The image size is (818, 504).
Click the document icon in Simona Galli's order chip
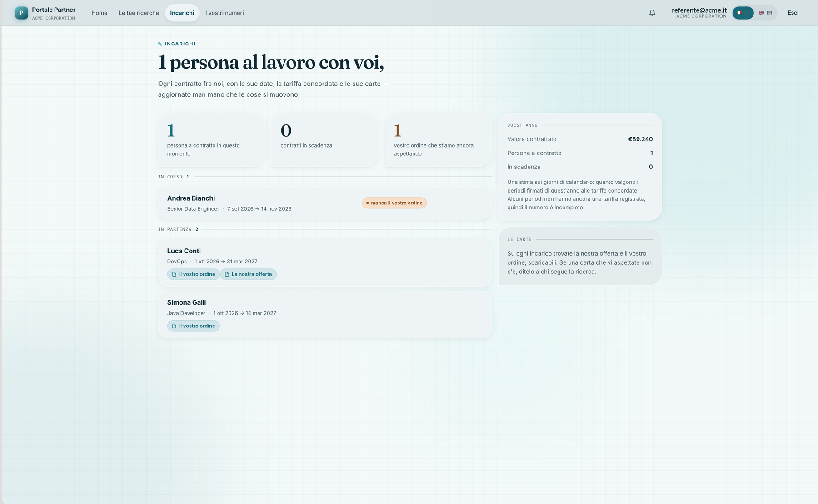pos(174,326)
